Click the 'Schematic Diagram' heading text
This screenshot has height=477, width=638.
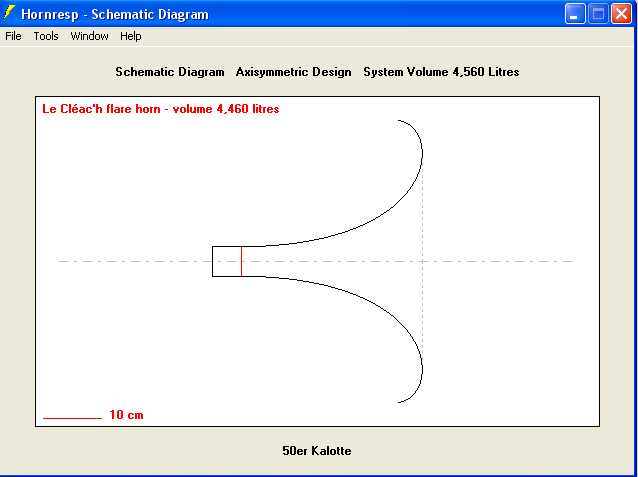click(170, 72)
